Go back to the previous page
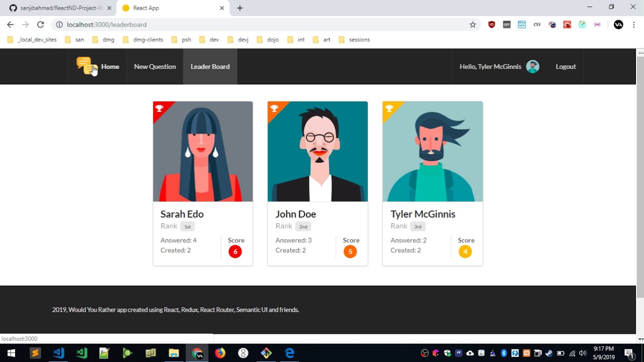Viewport: 644px width, 362px height. [x=10, y=25]
